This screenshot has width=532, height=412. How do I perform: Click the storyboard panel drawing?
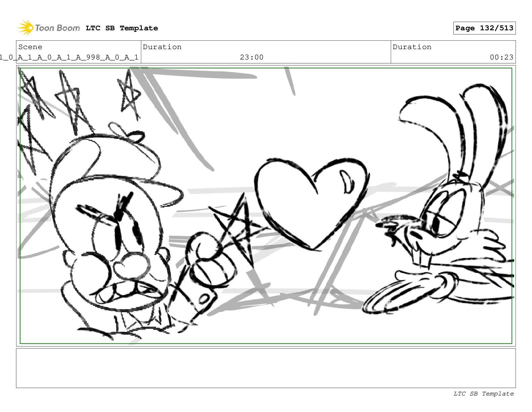coord(266,206)
